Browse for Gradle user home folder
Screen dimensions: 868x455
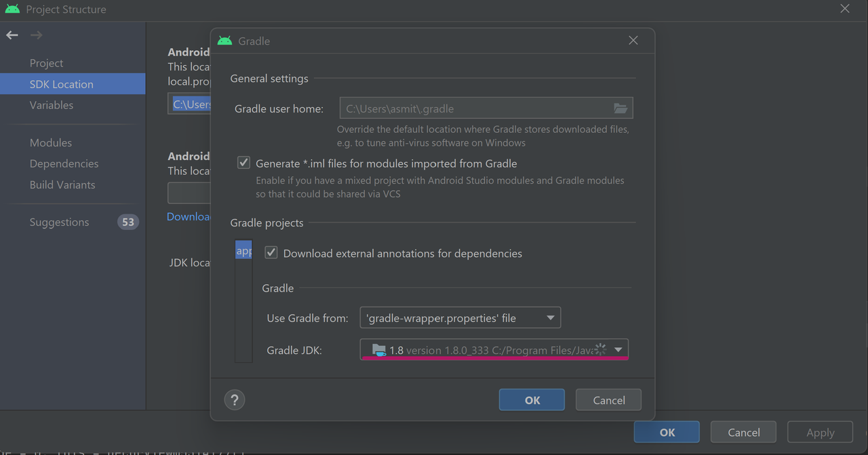(x=620, y=108)
